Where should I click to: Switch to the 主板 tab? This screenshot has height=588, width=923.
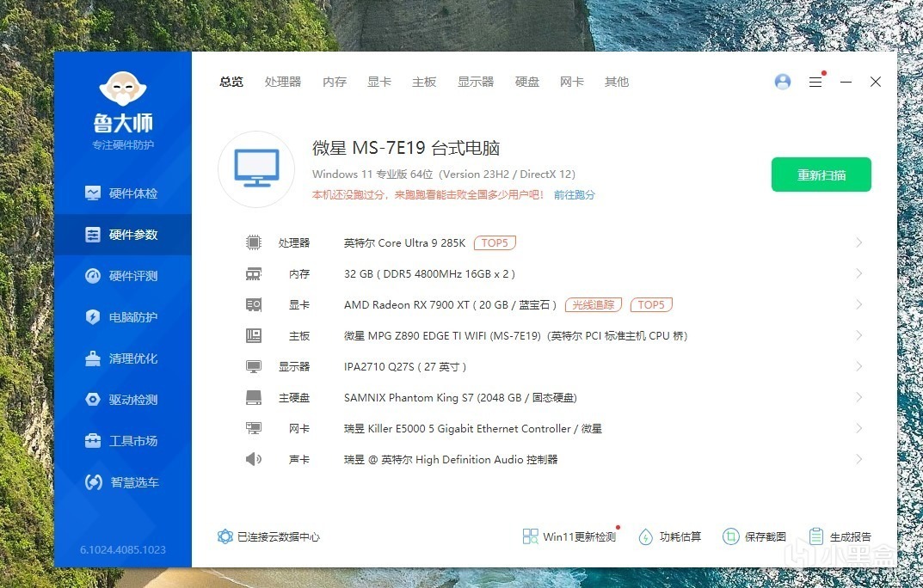[x=424, y=82]
